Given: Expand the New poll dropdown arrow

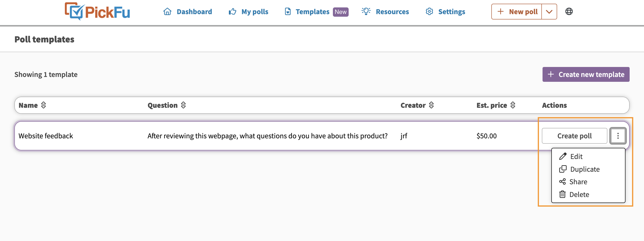Looking at the screenshot, I should 549,12.
